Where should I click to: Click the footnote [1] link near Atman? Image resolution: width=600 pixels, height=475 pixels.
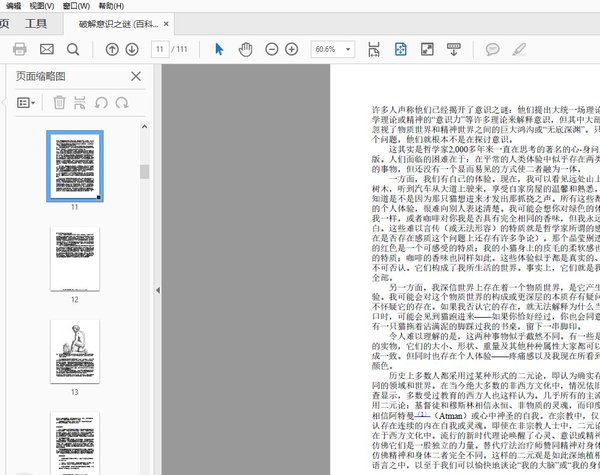[422, 415]
